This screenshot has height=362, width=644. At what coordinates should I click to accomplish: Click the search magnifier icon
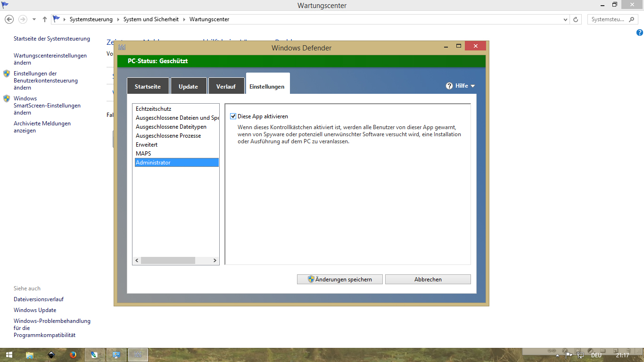(632, 19)
